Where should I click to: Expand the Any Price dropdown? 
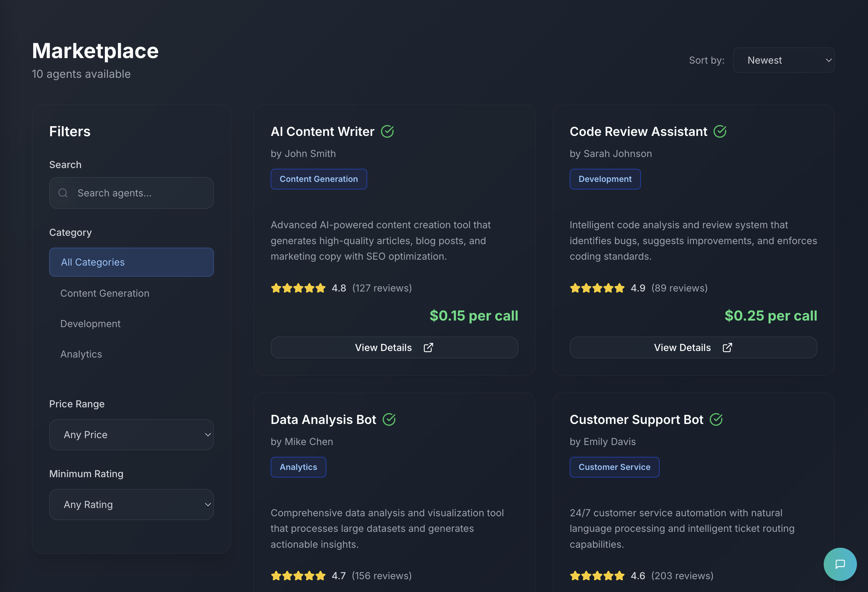click(132, 434)
